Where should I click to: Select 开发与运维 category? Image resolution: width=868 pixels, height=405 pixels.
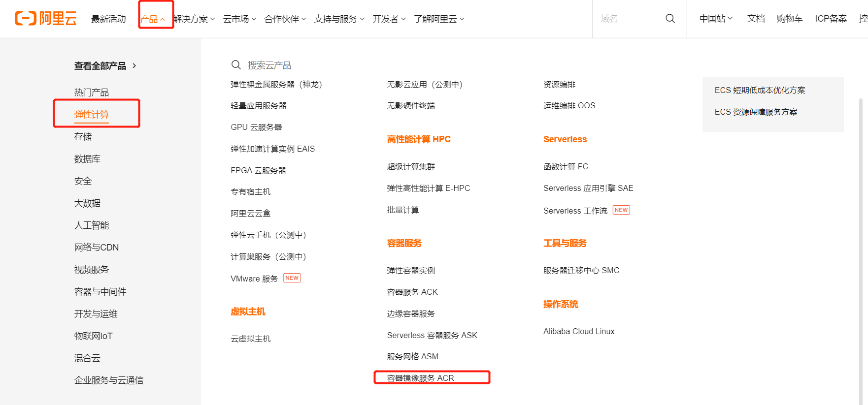click(96, 313)
